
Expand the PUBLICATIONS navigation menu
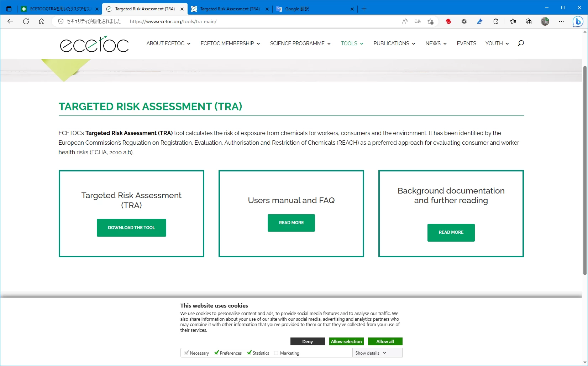click(394, 43)
